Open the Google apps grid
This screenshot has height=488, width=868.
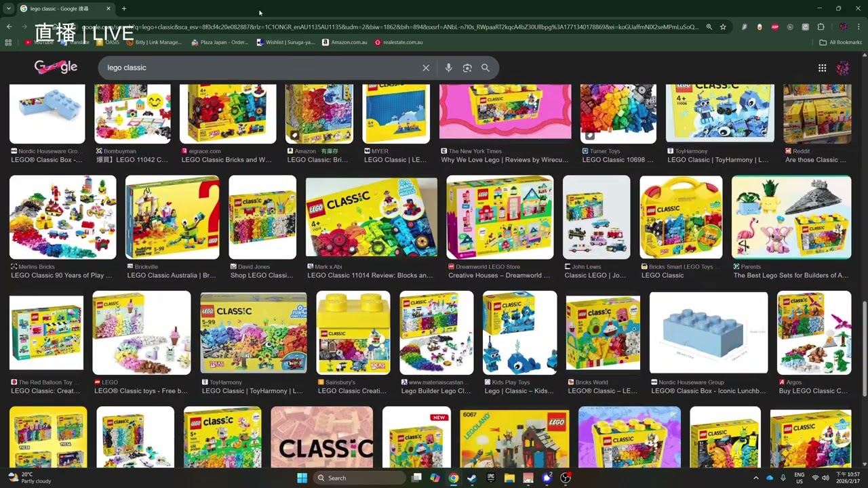click(x=822, y=68)
